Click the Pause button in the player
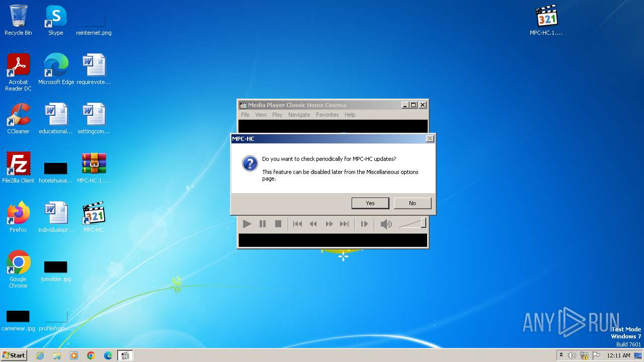Viewport: 644px width, 362px height. click(263, 224)
